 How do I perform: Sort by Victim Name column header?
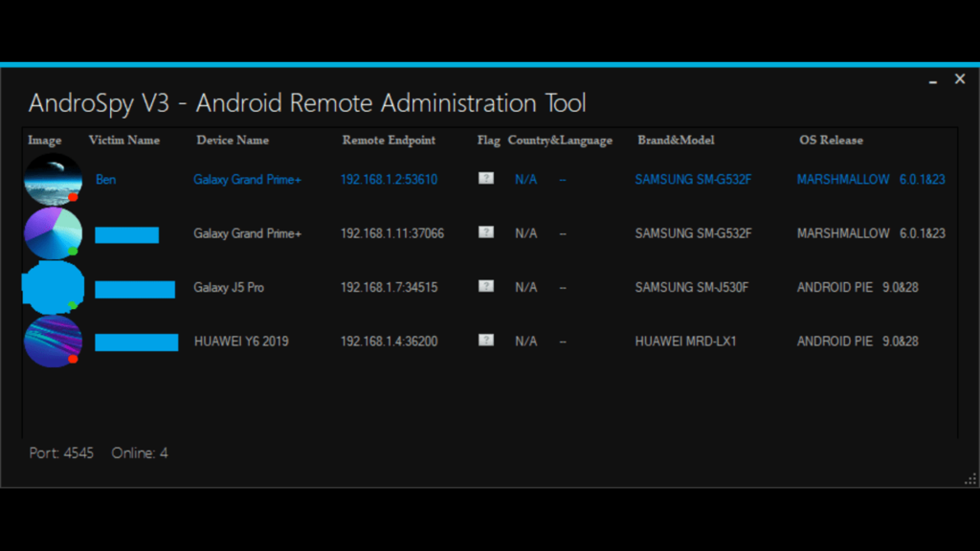(123, 141)
